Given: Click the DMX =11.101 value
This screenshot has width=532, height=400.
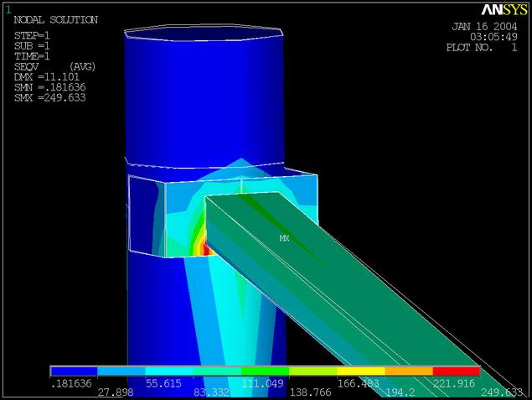Looking at the screenshot, I should 47,77.
